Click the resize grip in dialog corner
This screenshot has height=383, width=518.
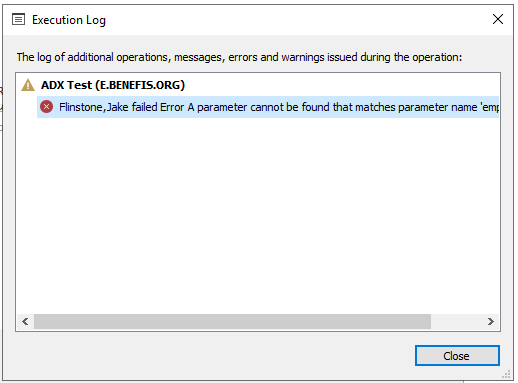point(506,374)
